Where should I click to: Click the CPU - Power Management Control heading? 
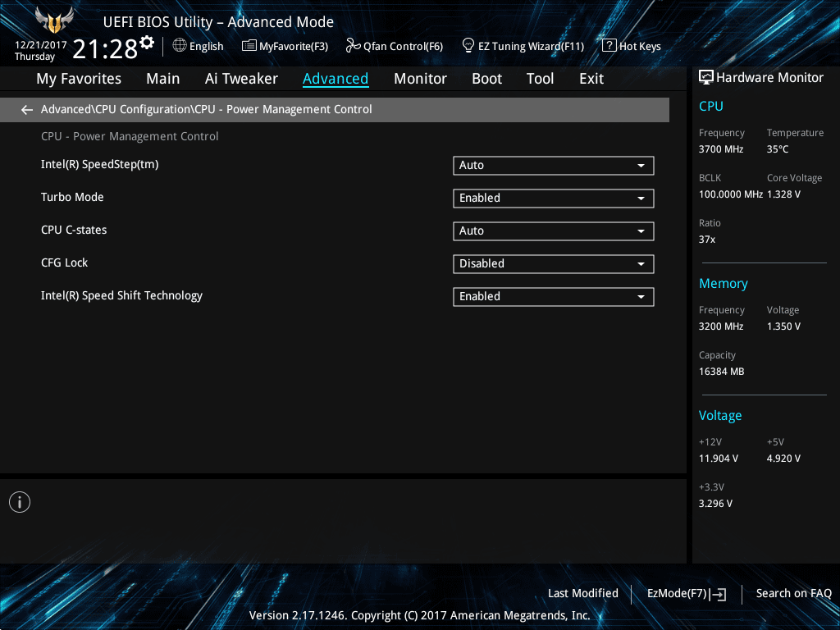point(130,137)
